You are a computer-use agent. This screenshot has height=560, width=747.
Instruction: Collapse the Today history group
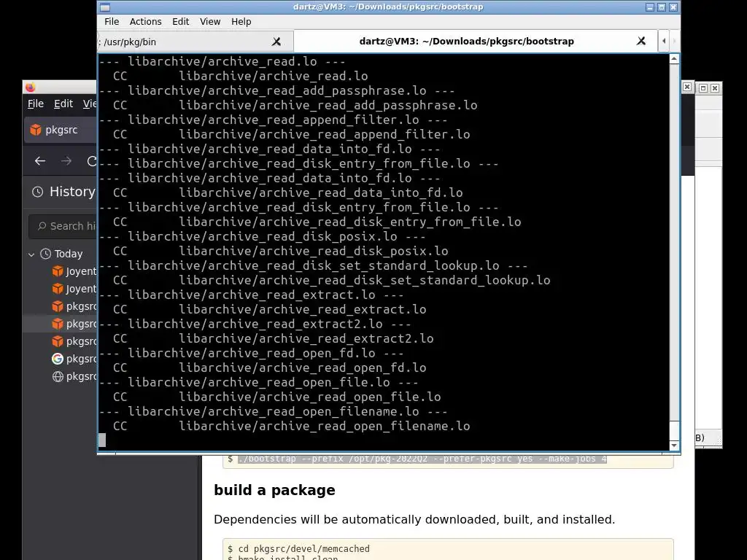[x=31, y=254]
